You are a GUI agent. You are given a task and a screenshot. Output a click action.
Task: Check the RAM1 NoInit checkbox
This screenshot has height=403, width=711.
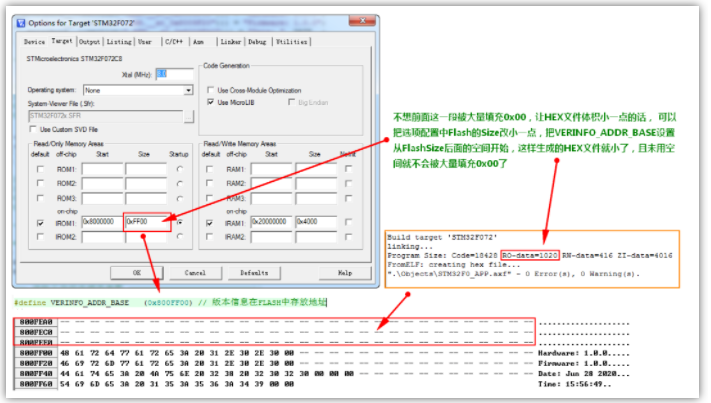tap(348, 169)
